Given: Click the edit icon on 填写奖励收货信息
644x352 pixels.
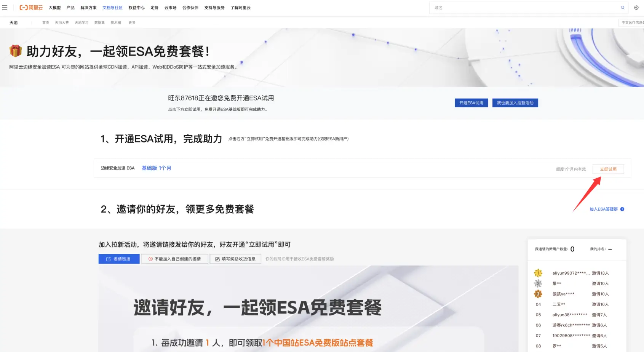Looking at the screenshot, I should coord(217,259).
